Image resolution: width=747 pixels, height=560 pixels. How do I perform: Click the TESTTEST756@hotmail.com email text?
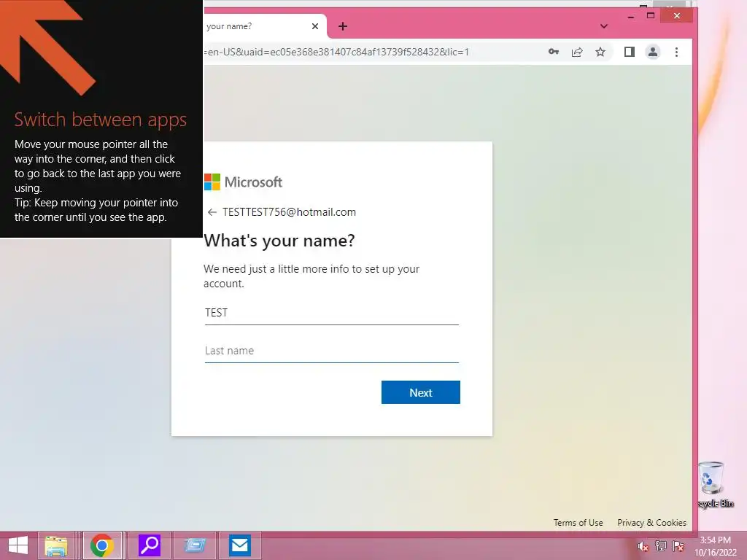pos(289,212)
